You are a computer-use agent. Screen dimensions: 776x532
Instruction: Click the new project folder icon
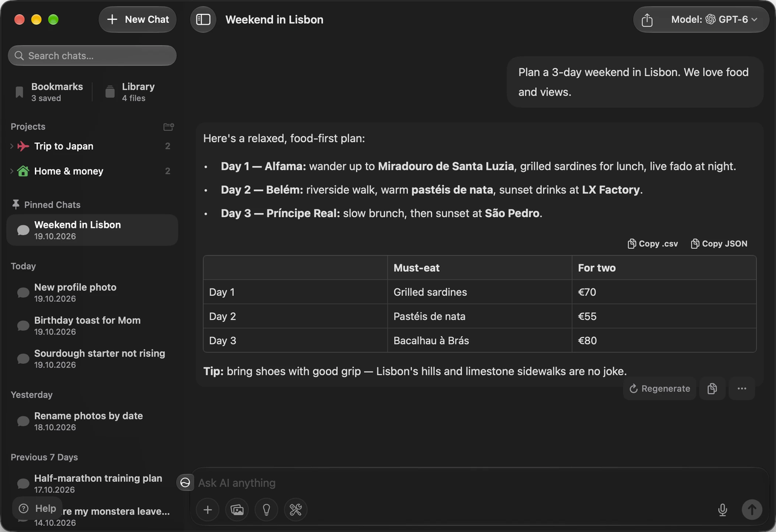point(169,127)
